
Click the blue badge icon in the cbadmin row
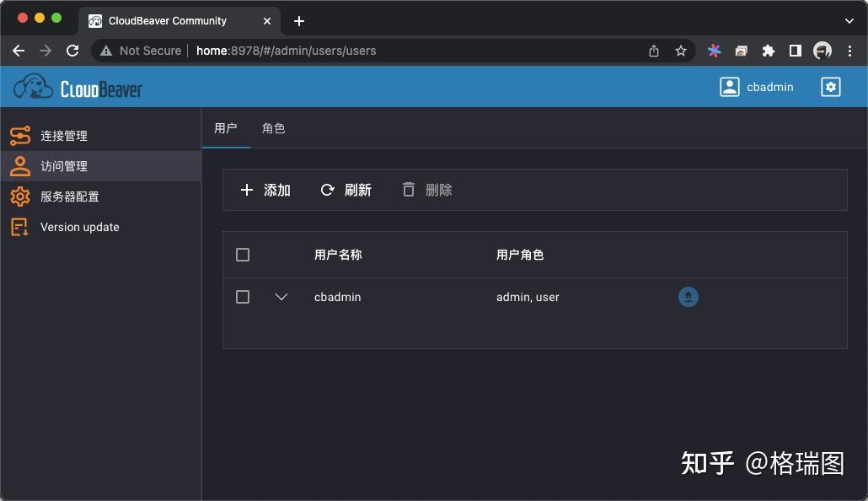[x=689, y=297]
